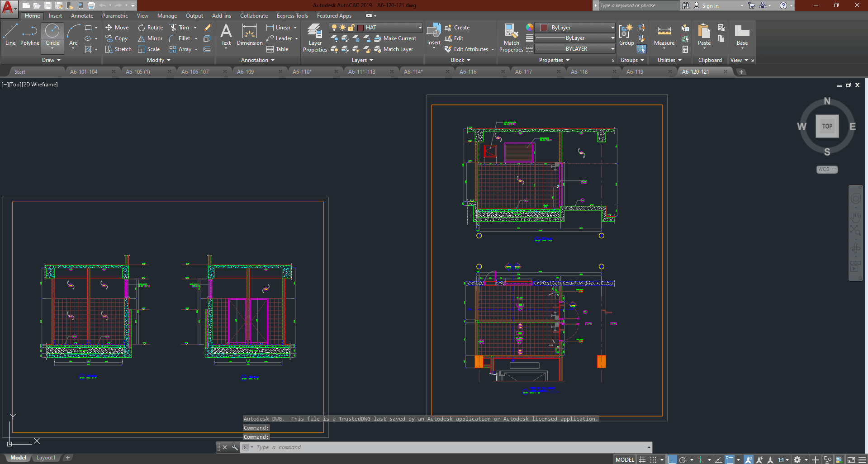The image size is (868, 464).
Task: Toggle Polar Tracking in status bar
Action: pos(683,459)
